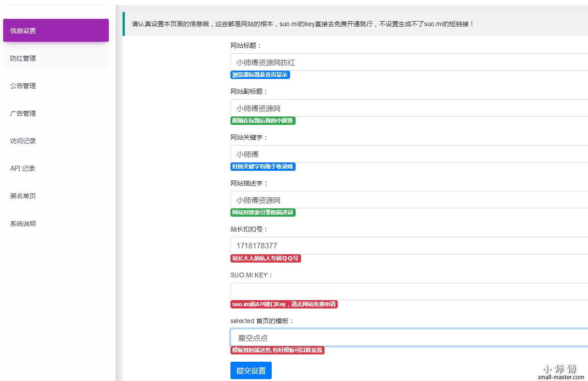The image size is (588, 381).
Task: Focus the 网站描述字 input field
Action: 409,200
